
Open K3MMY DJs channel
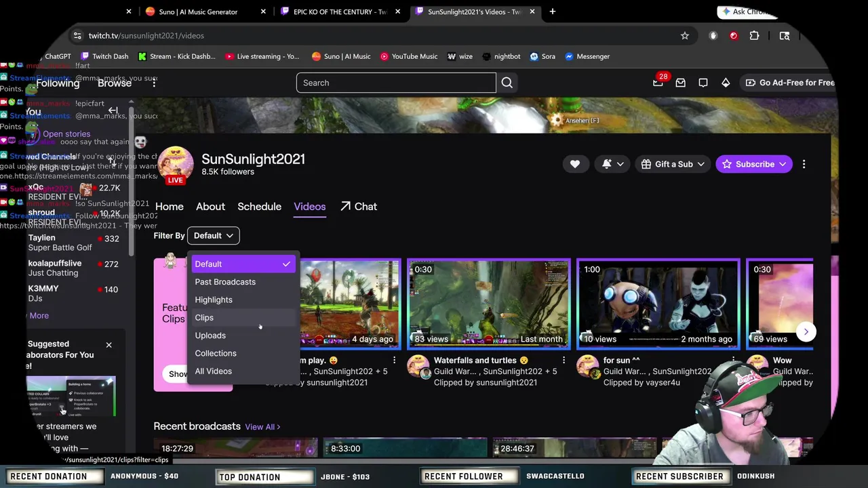[x=73, y=293]
